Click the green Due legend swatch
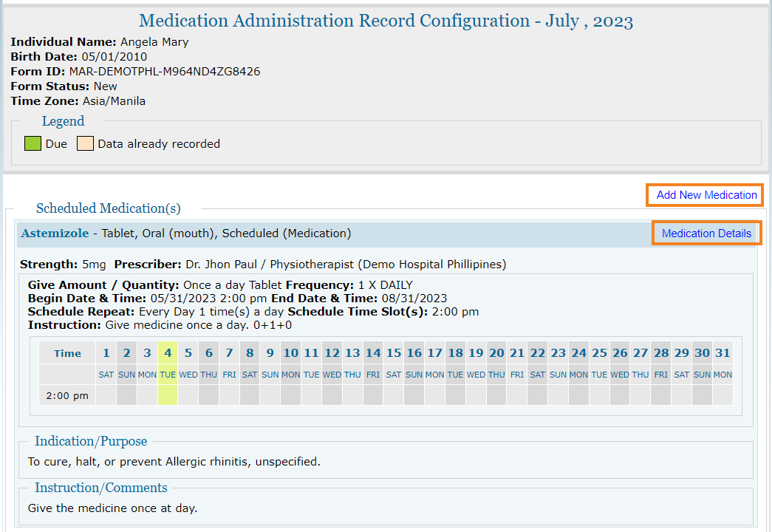 (33, 144)
